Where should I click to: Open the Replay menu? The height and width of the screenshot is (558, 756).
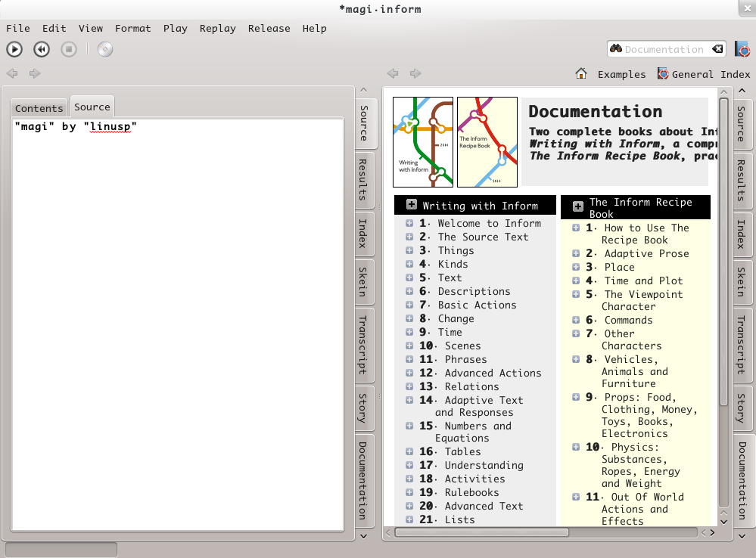tap(217, 29)
